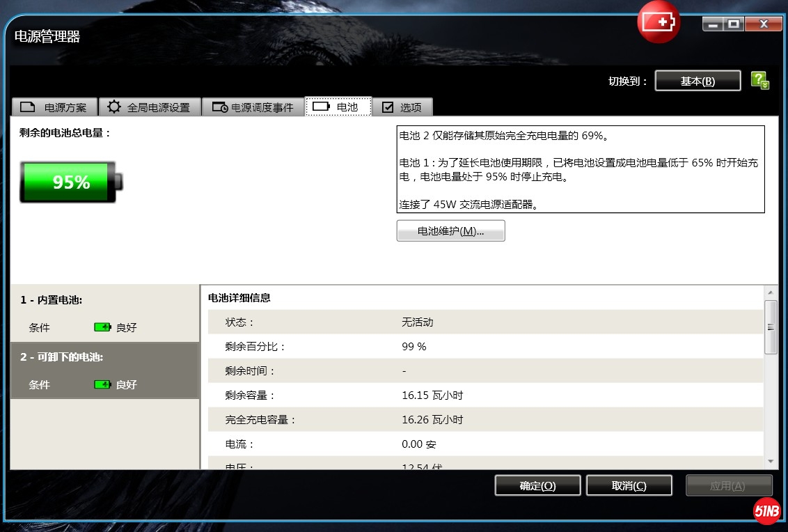Image resolution: width=788 pixels, height=532 pixels.
Task: Click the red battery icon at top
Action: (659, 23)
